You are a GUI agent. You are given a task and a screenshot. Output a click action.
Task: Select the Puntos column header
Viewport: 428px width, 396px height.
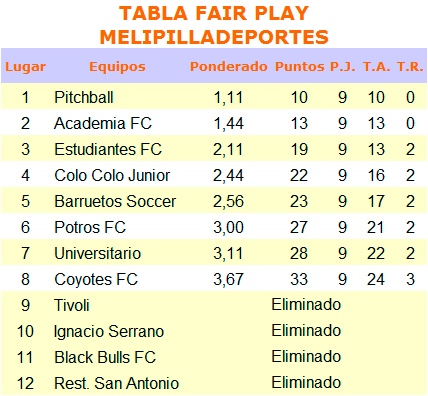(299, 67)
